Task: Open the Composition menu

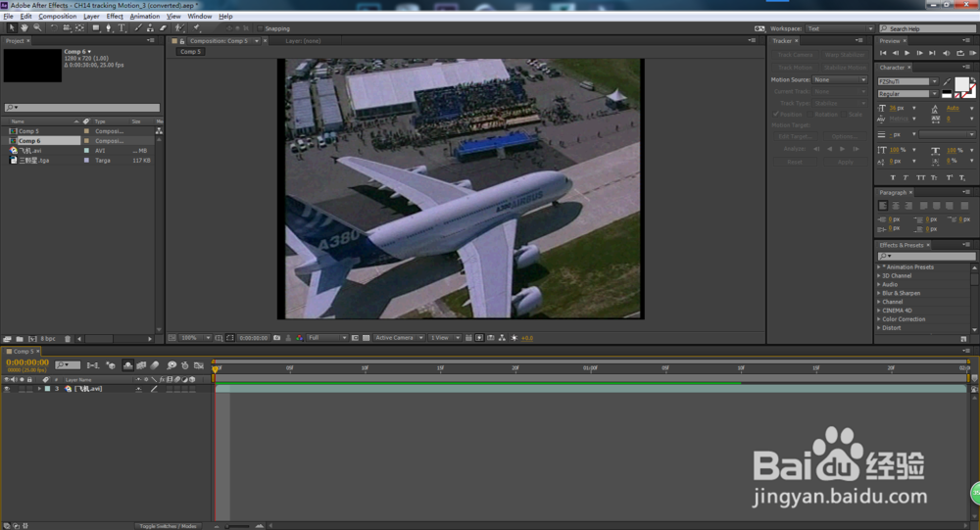Action: (58, 17)
